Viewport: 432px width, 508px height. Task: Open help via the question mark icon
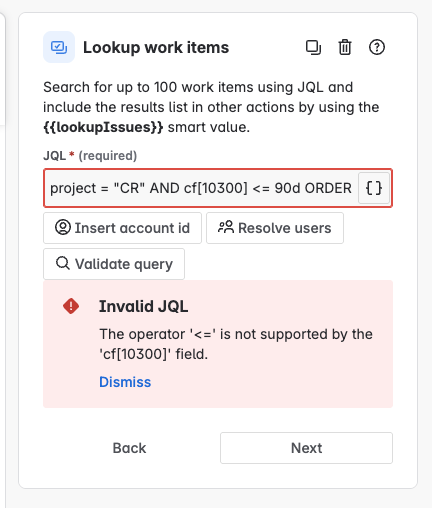tap(377, 47)
